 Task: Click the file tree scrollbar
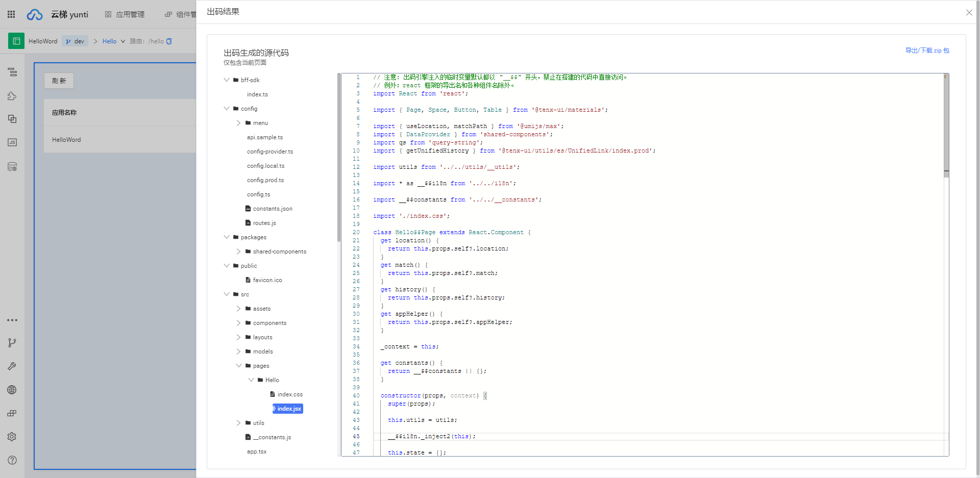pos(338,158)
